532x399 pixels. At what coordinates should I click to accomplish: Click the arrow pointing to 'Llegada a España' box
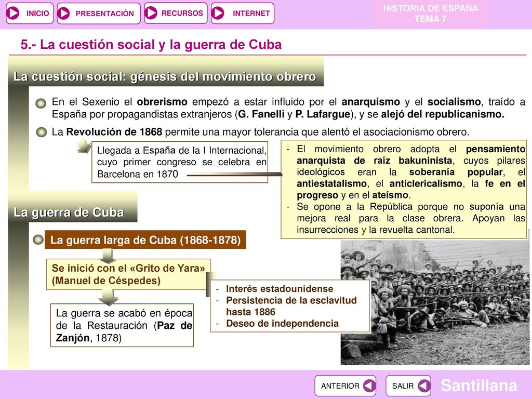(84, 146)
